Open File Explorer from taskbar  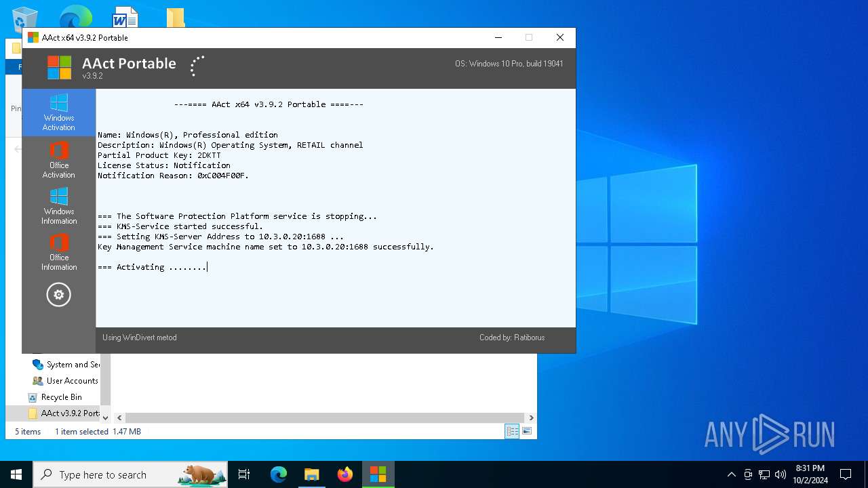[x=312, y=474]
